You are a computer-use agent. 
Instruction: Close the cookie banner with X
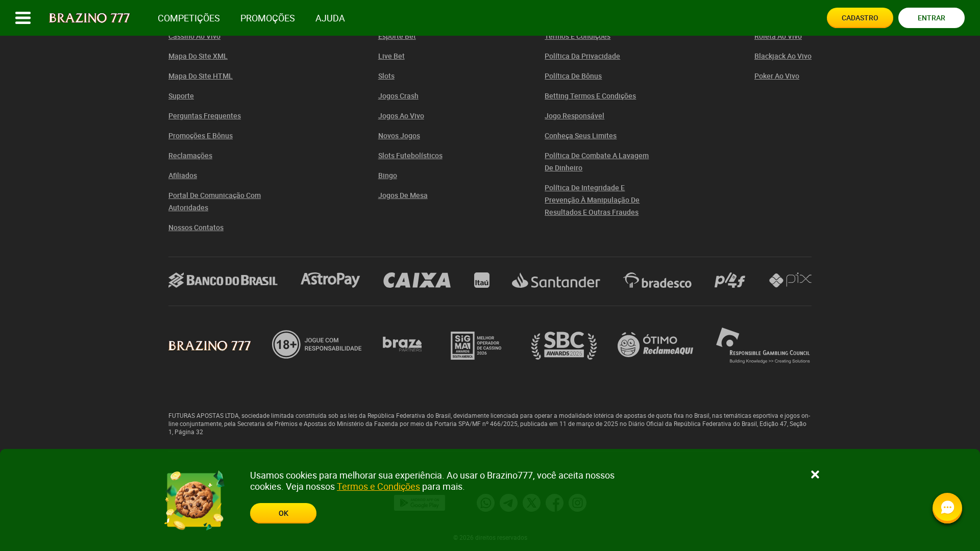(x=815, y=474)
